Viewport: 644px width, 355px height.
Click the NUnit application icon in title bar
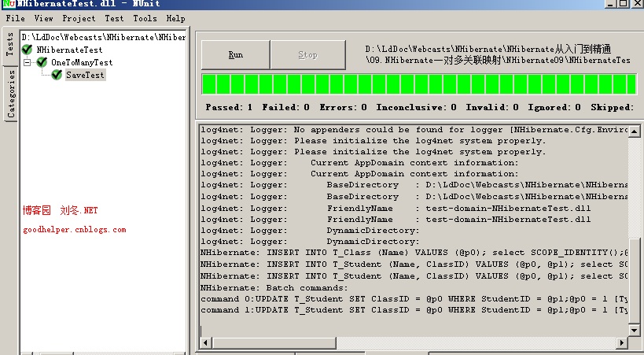tap(9, 4)
